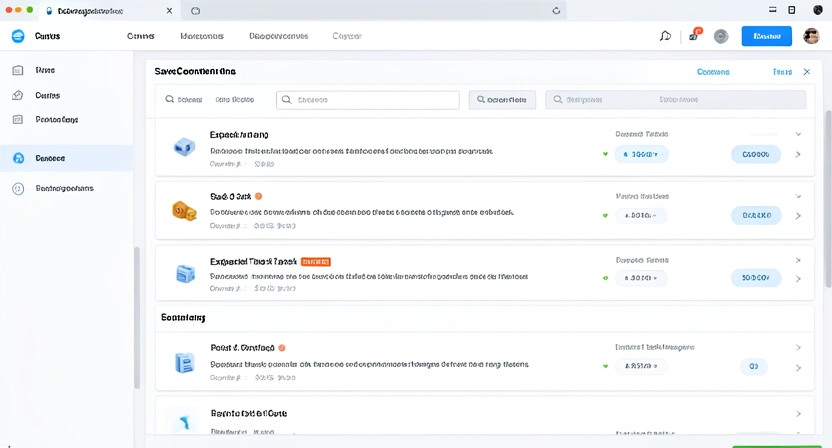This screenshot has width=832, height=448.
Task: Expand down chevron in blue cube row
Action: tap(798, 134)
